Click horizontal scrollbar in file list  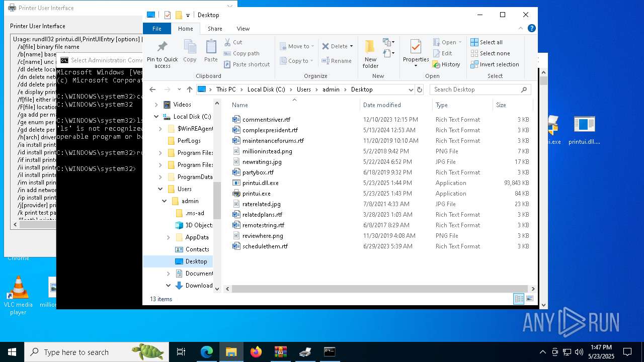point(381,289)
